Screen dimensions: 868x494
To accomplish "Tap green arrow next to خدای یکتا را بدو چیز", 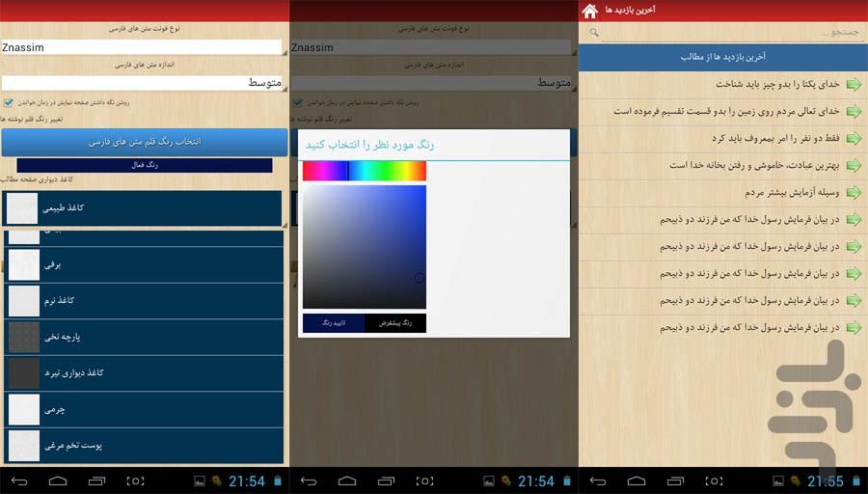I will [x=853, y=84].
